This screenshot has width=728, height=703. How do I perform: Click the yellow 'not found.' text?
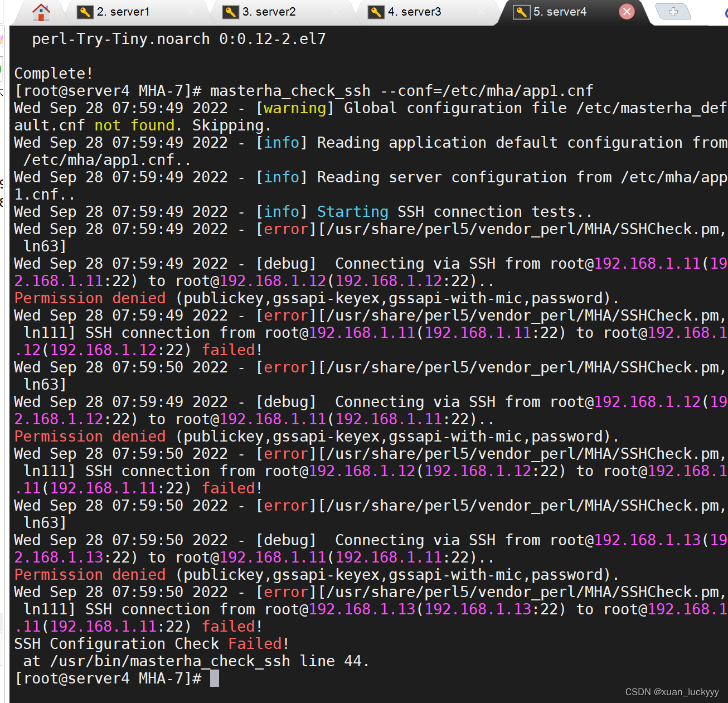(138, 125)
